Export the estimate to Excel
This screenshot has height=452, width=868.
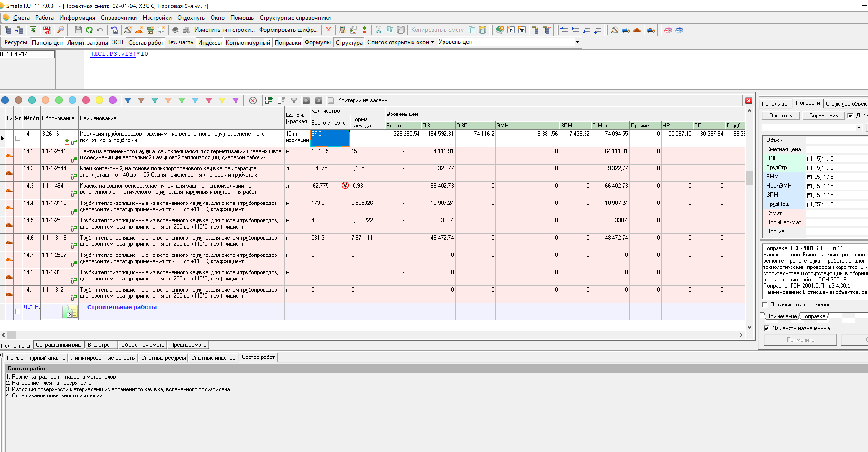(33, 30)
